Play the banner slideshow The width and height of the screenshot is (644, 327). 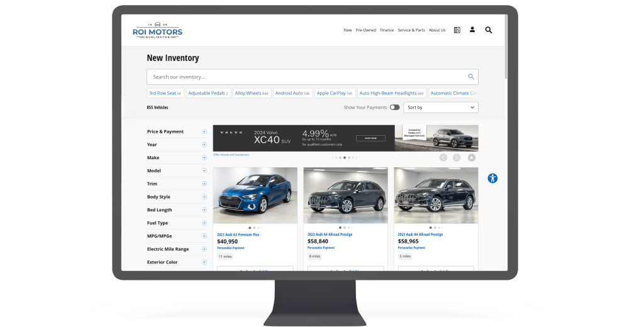[x=472, y=158]
